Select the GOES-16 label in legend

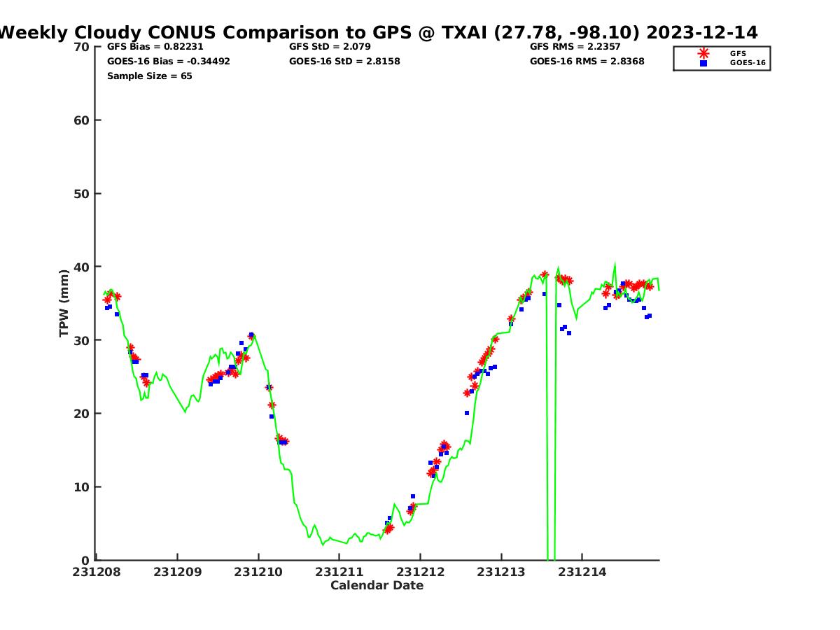coord(748,63)
